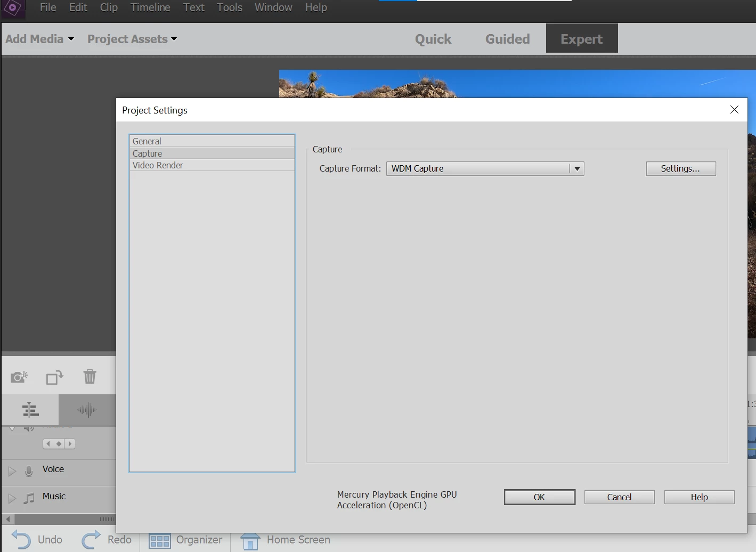Open the Tools menu
The height and width of the screenshot is (552, 756).
pyautogui.click(x=230, y=7)
